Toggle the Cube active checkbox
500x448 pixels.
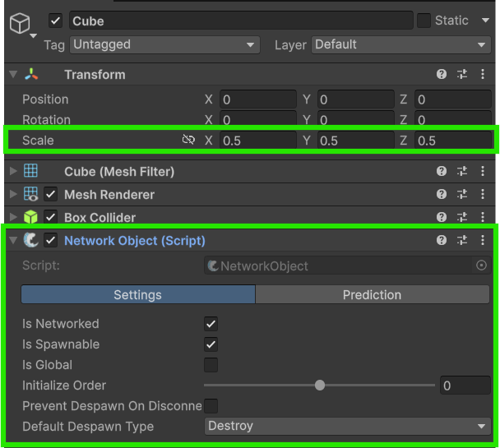[55, 21]
